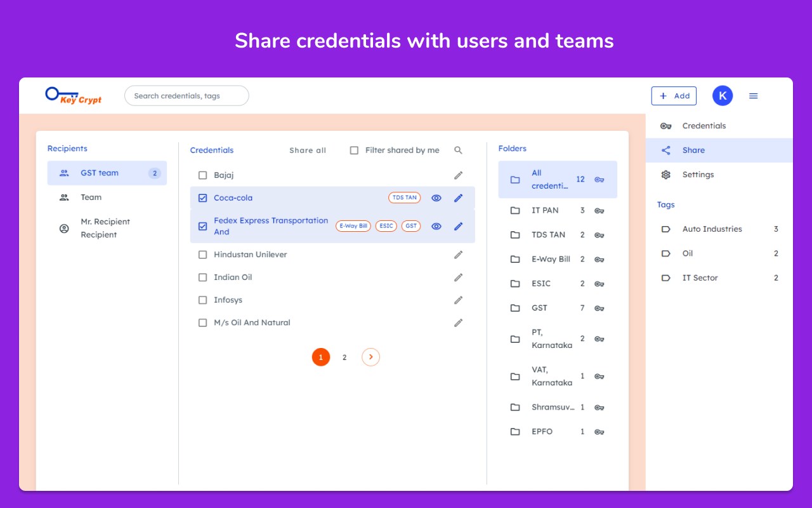Click the Infosys credential name
The height and width of the screenshot is (508, 812).
pyautogui.click(x=228, y=300)
